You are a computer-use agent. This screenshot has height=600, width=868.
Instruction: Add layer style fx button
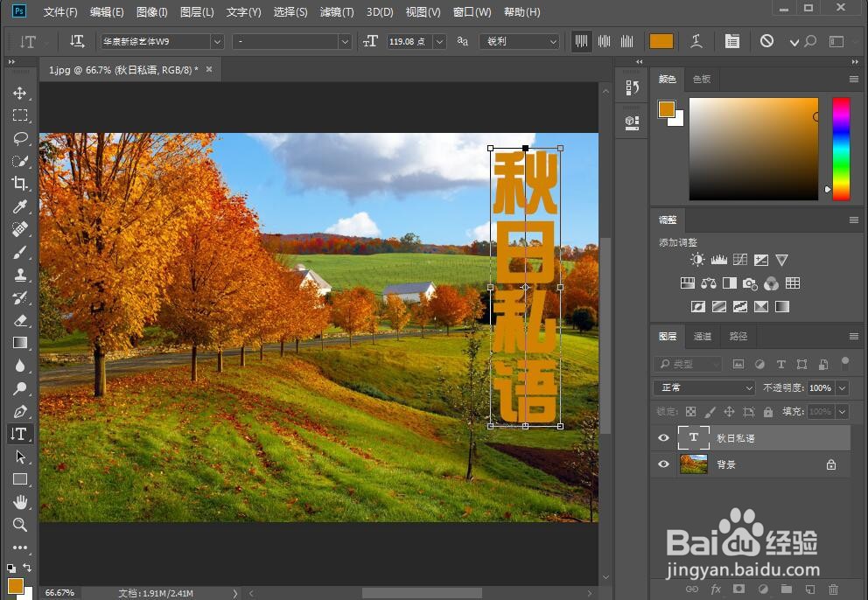coord(716,589)
